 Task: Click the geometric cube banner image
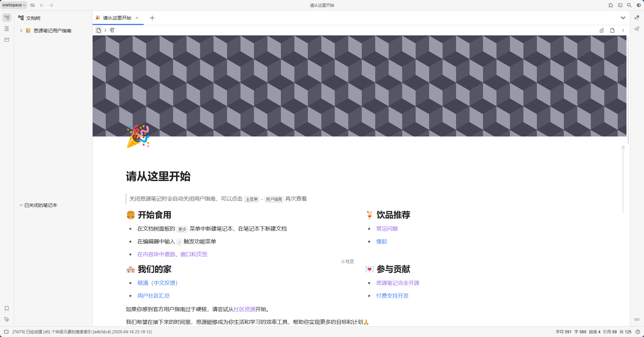[x=359, y=86]
